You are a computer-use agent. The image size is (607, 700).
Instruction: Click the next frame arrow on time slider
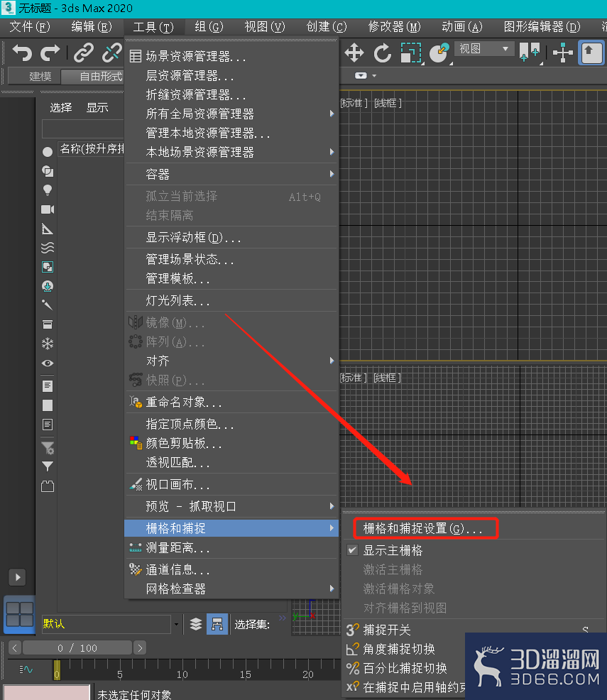[x=140, y=647]
